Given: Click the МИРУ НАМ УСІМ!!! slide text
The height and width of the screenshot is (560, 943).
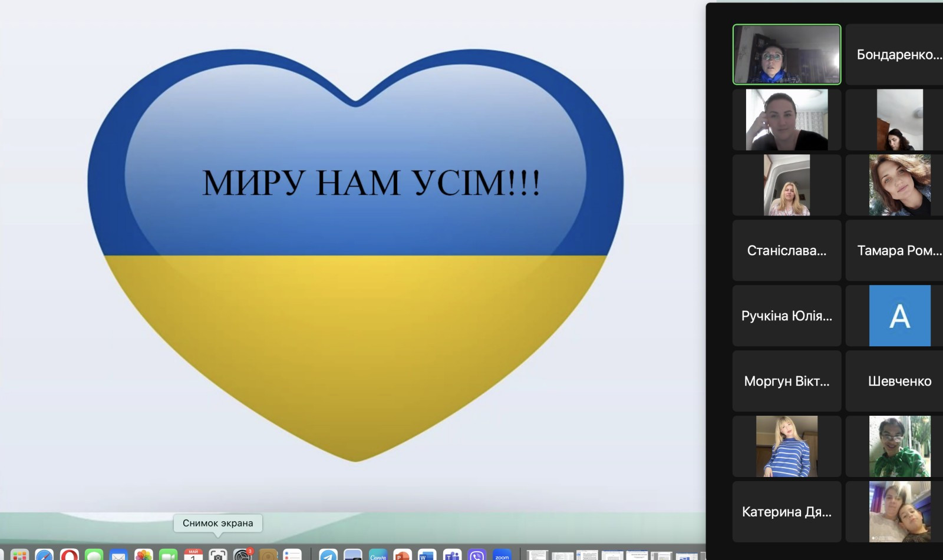Looking at the screenshot, I should tap(371, 183).
